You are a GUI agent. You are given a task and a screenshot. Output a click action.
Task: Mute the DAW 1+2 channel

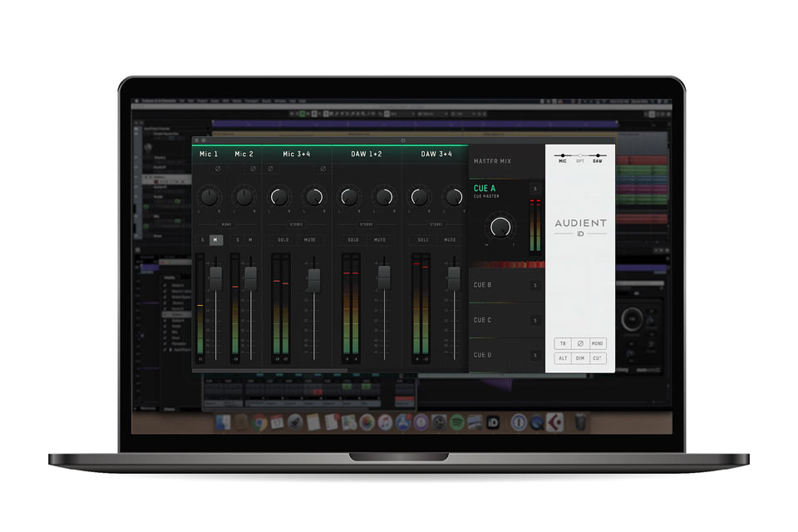379,240
